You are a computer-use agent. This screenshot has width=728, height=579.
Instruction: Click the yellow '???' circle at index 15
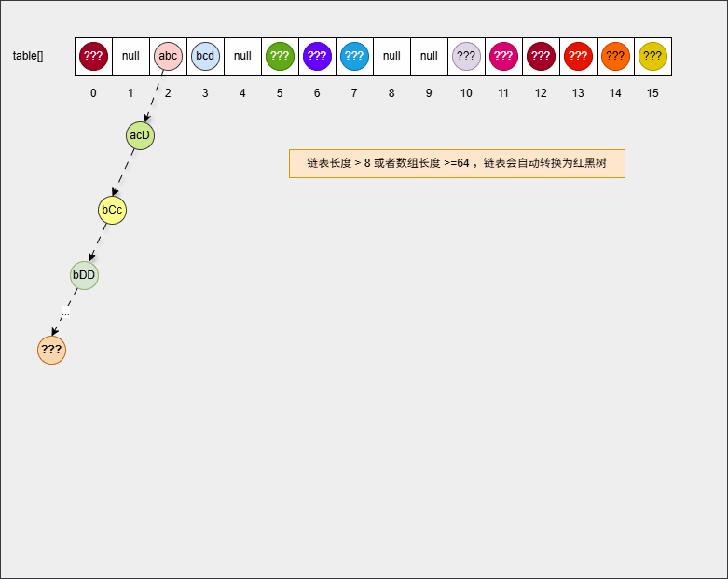652,56
